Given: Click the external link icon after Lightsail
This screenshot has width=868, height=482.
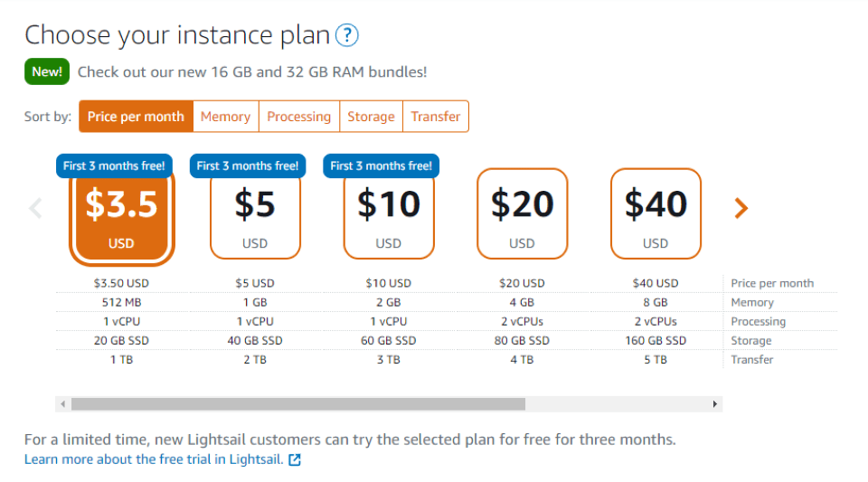Looking at the screenshot, I should pyautogui.click(x=294, y=459).
